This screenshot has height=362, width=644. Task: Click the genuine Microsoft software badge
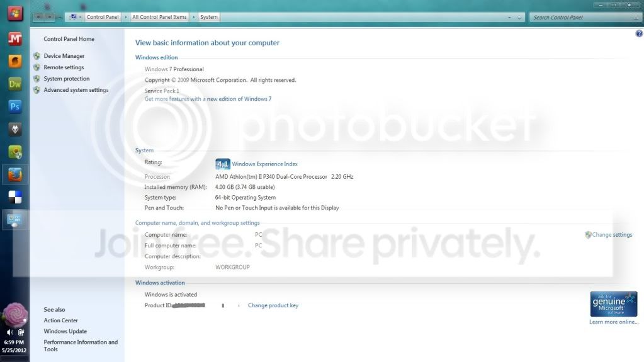[x=614, y=304]
